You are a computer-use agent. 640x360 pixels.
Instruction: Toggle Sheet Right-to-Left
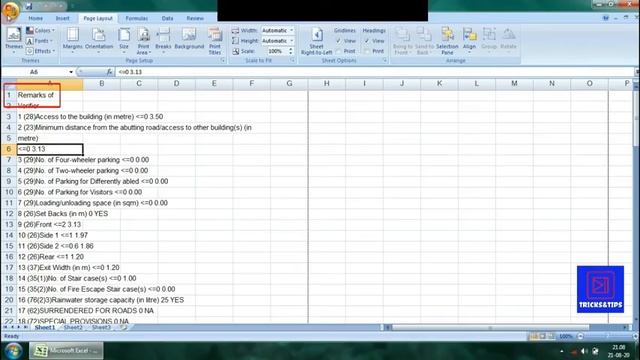(317, 41)
